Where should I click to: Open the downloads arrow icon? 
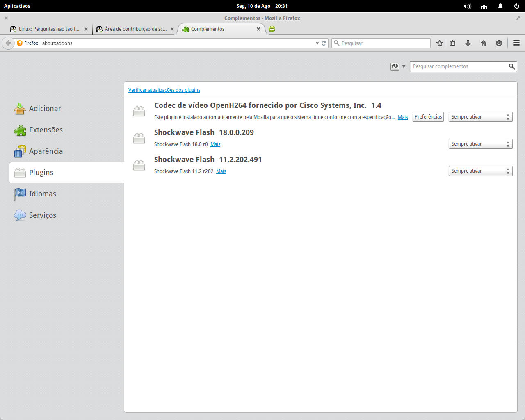point(468,43)
